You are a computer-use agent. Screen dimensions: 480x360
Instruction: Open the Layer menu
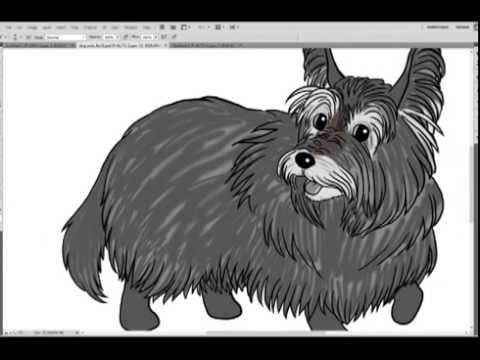pos(47,27)
